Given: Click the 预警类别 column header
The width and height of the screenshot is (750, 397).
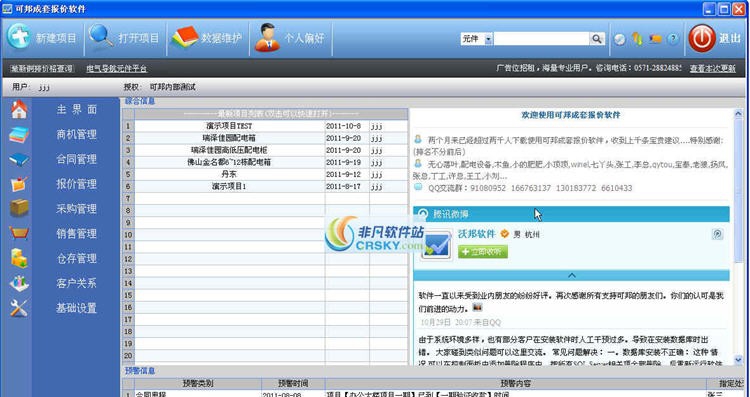Looking at the screenshot, I should point(198,384).
